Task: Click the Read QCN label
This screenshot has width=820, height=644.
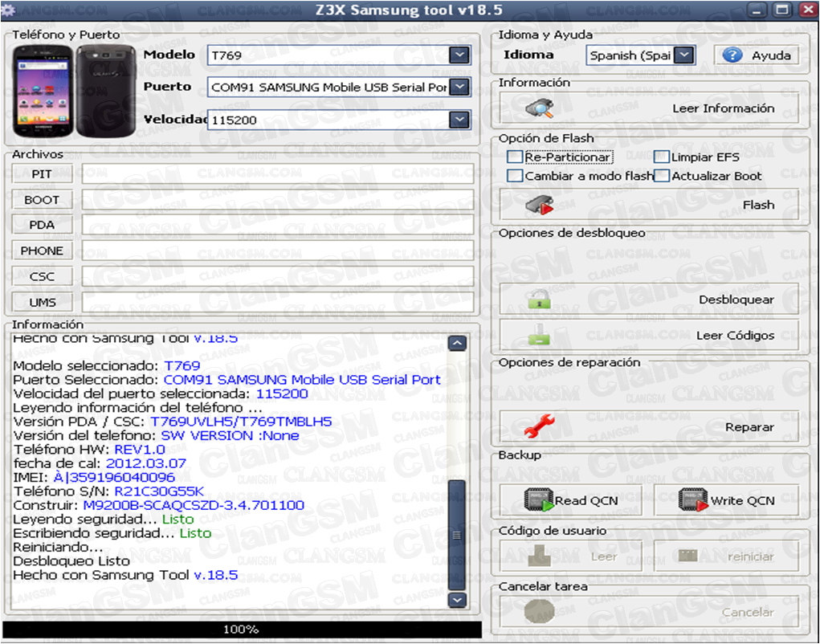Action: pyautogui.click(x=586, y=501)
